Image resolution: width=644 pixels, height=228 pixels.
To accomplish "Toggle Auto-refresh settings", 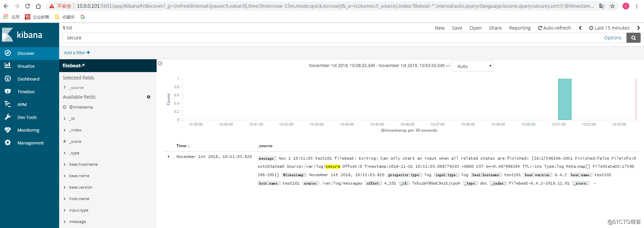I will (555, 28).
